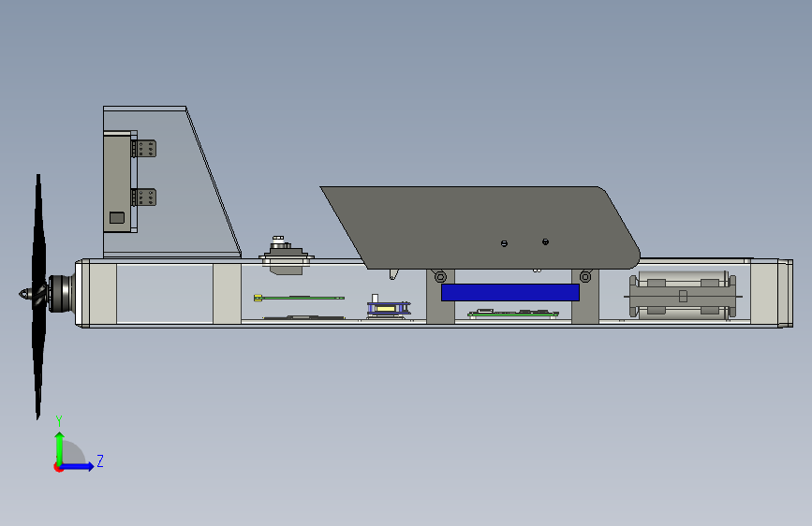Click the yellow connector on antenna board
The height and width of the screenshot is (526, 812).
(x=258, y=298)
